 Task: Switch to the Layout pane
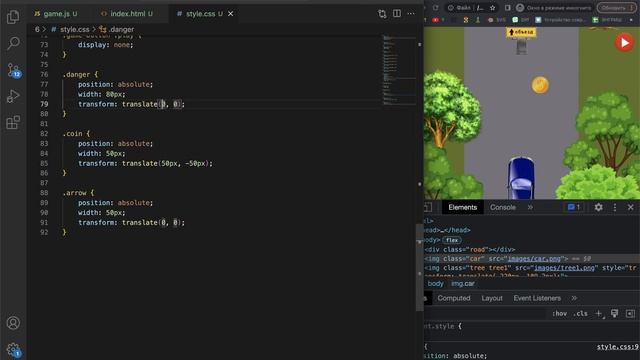(x=492, y=298)
